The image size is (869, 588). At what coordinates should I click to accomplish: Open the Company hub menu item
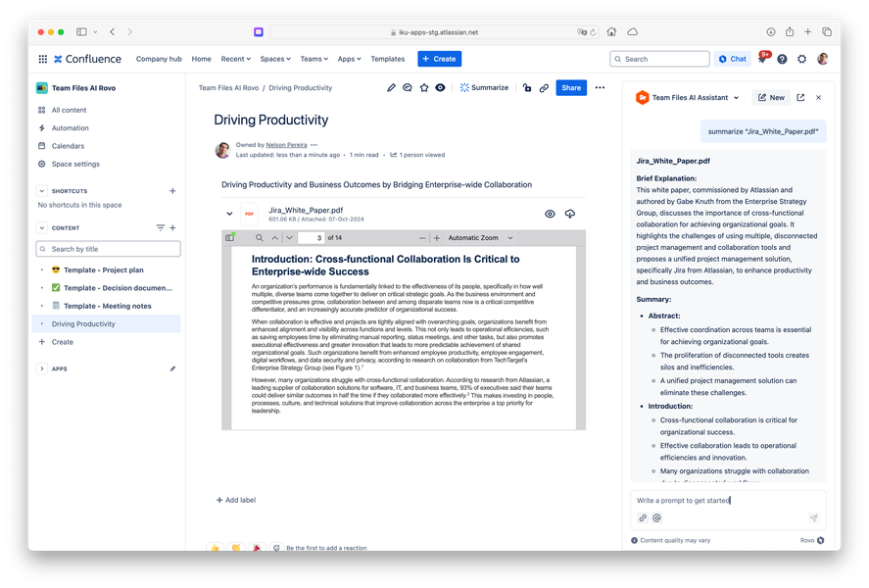click(x=159, y=59)
